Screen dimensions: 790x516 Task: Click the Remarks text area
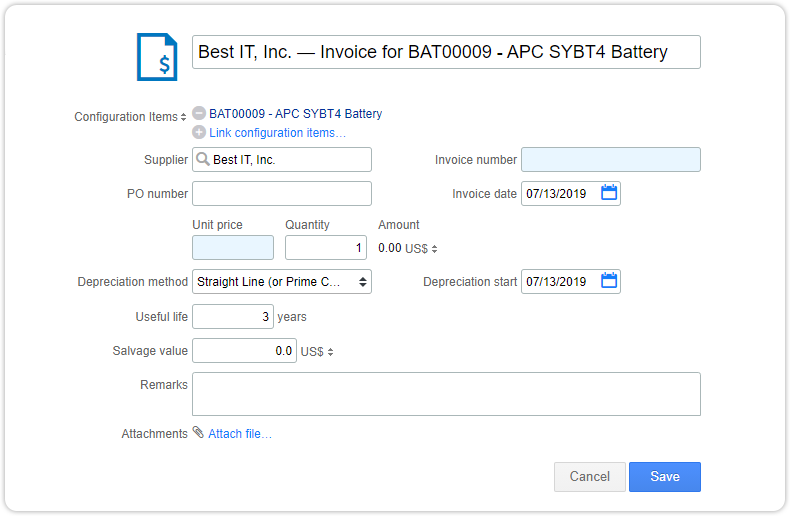[446, 394]
